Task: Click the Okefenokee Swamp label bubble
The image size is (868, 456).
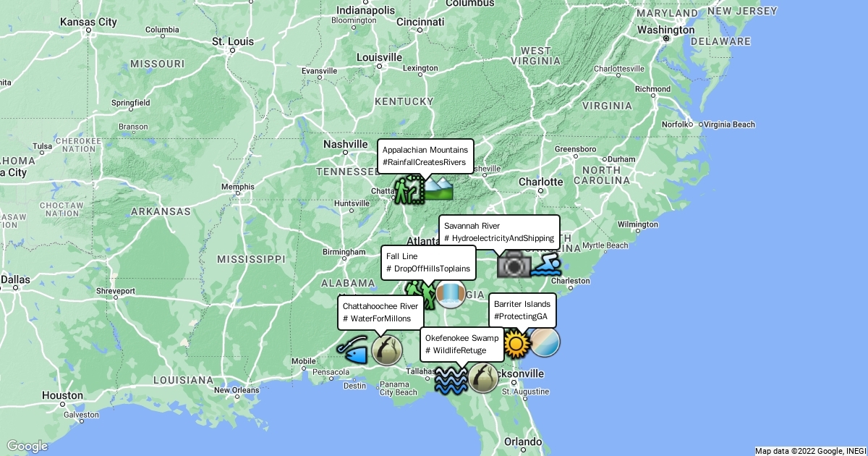Action: pyautogui.click(x=462, y=345)
